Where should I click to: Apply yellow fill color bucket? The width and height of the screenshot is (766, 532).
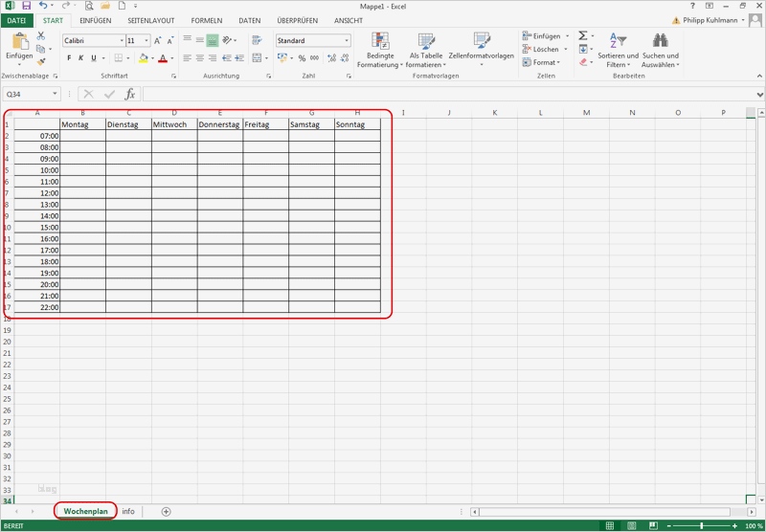click(143, 58)
